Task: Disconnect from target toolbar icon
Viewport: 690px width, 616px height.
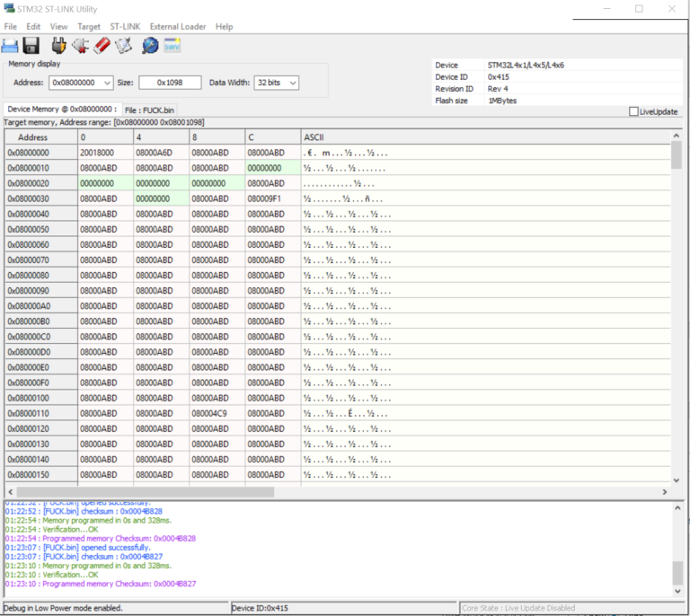Action: 81,46
